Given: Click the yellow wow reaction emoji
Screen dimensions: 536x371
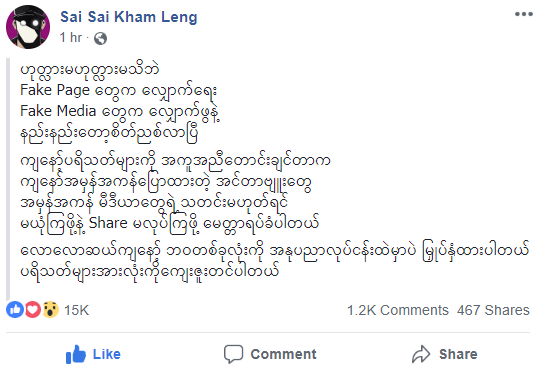Looking at the screenshot, I should (51, 310).
